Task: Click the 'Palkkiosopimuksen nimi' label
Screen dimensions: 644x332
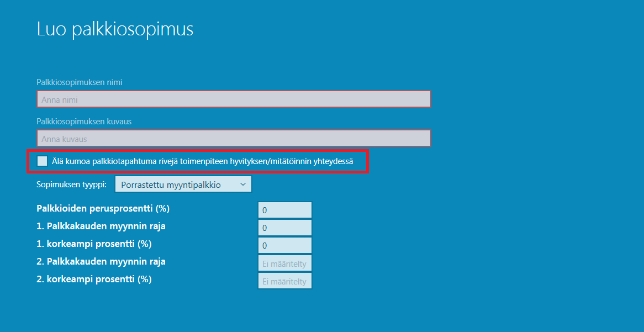Action: (x=80, y=82)
